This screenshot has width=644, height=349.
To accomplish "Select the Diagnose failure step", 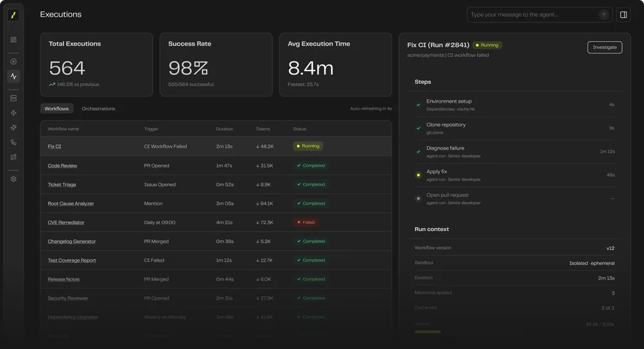I will click(x=515, y=151).
